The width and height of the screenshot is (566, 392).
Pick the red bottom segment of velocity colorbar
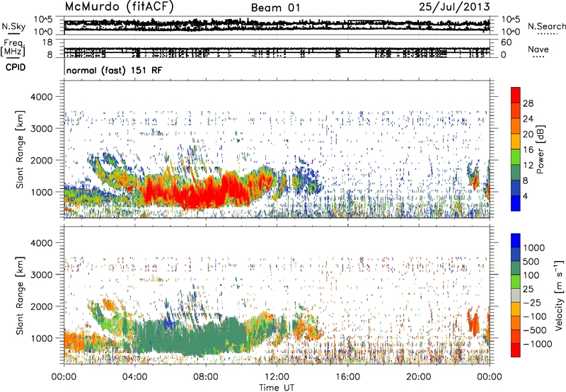click(x=516, y=350)
